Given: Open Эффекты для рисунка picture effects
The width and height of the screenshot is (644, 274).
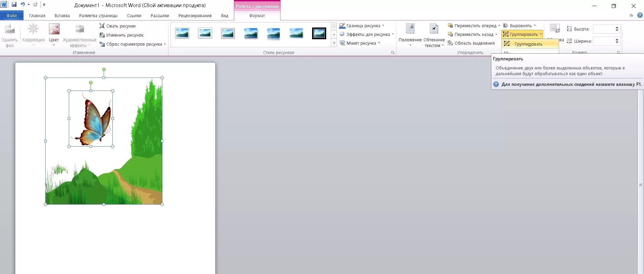Looking at the screenshot, I should tap(366, 34).
